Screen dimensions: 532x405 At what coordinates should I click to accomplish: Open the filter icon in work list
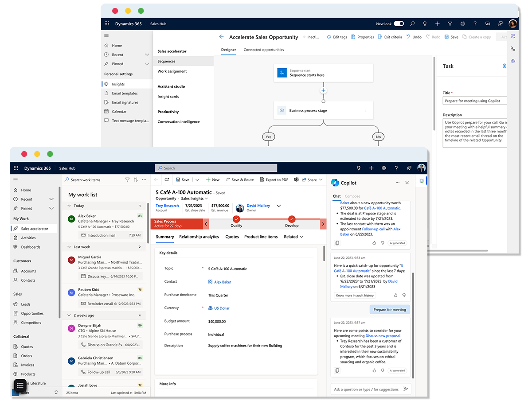pyautogui.click(x=127, y=179)
